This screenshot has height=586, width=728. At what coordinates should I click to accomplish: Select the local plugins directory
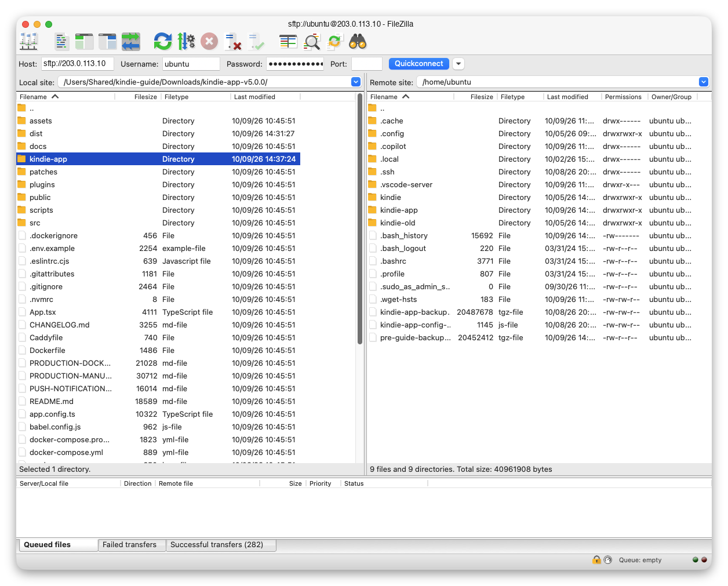click(x=158, y=184)
